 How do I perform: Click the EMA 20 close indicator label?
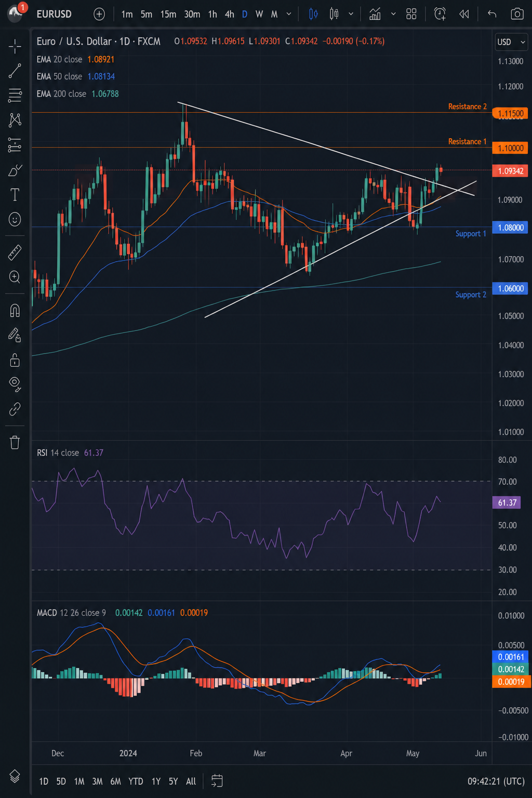[x=59, y=59]
